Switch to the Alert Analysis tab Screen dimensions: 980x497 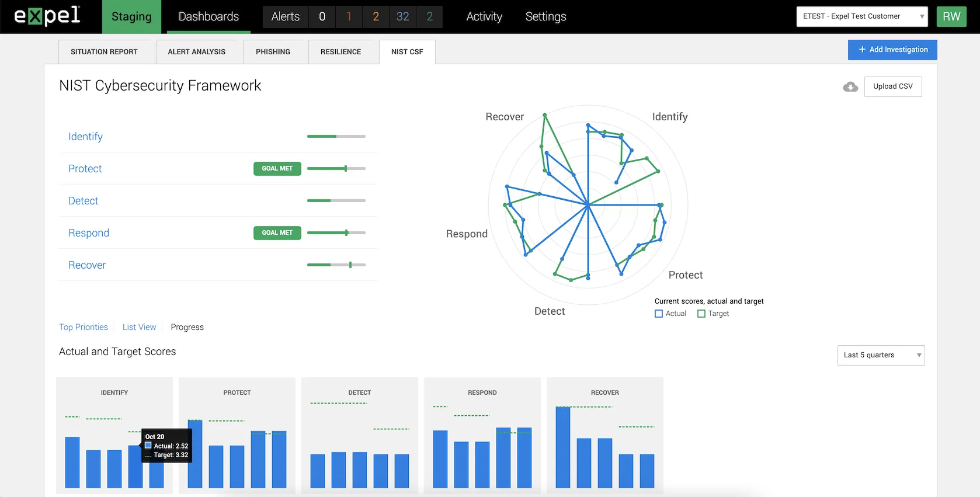[196, 52]
